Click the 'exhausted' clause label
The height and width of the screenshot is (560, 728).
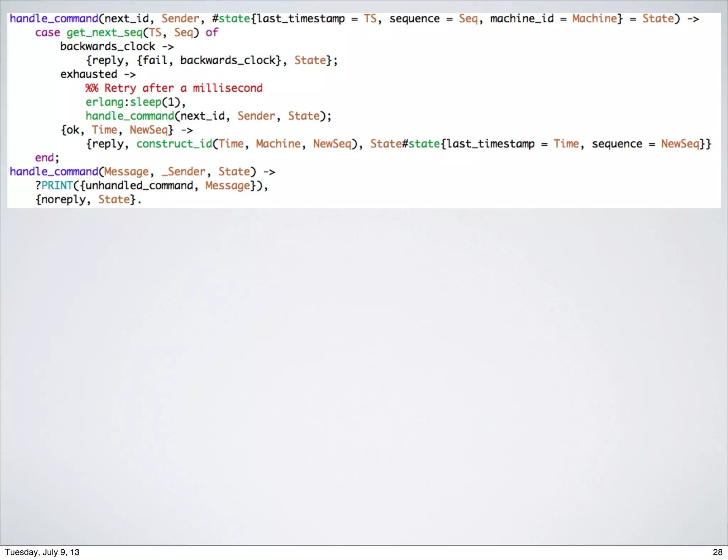[89, 74]
